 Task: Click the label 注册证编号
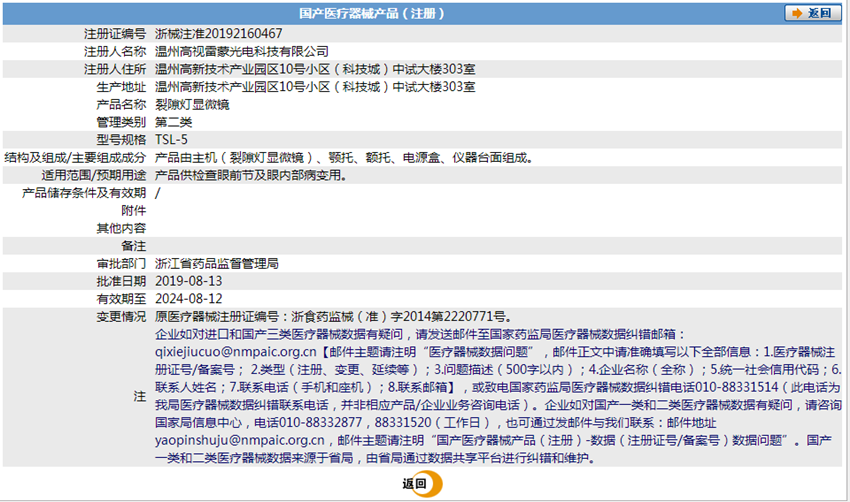pos(115,34)
